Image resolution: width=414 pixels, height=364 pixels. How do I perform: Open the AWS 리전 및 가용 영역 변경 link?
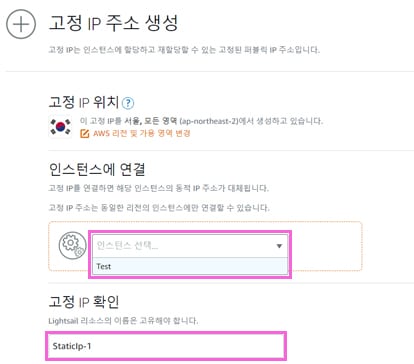(x=142, y=133)
